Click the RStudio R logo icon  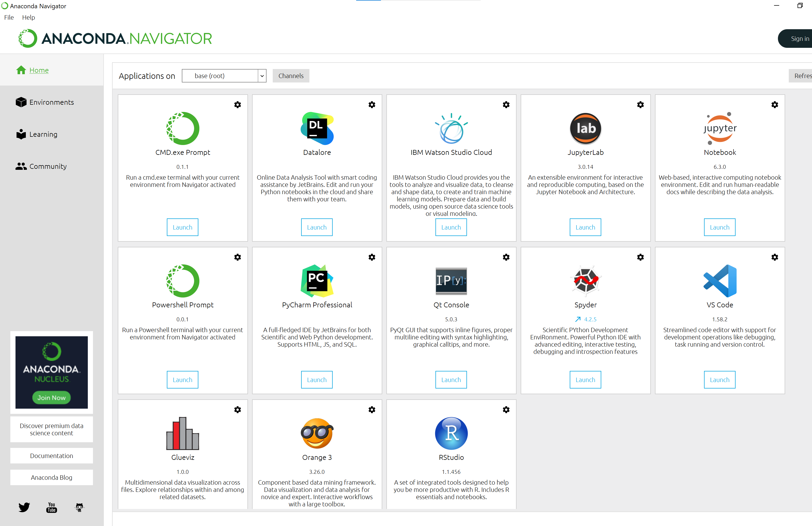pos(451,433)
